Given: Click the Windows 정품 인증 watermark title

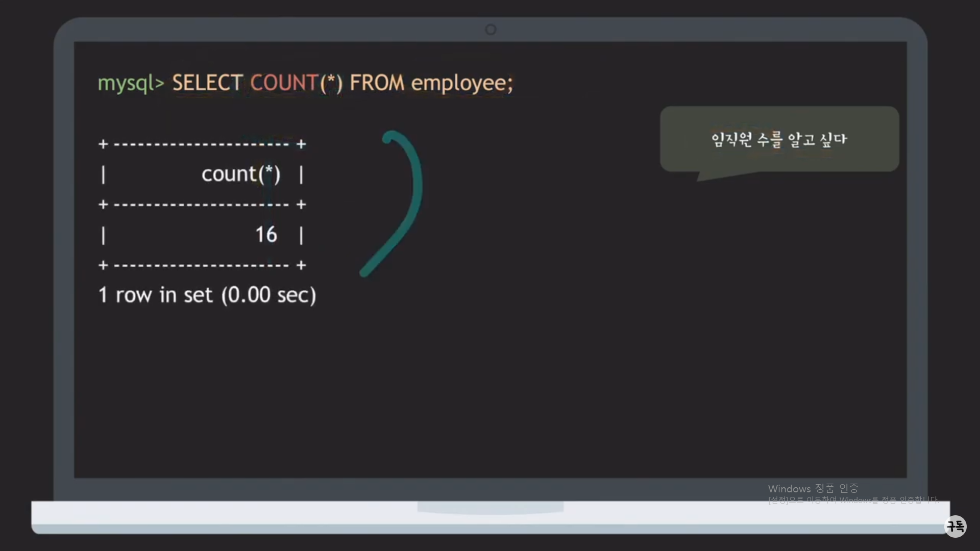Looking at the screenshot, I should (x=813, y=488).
